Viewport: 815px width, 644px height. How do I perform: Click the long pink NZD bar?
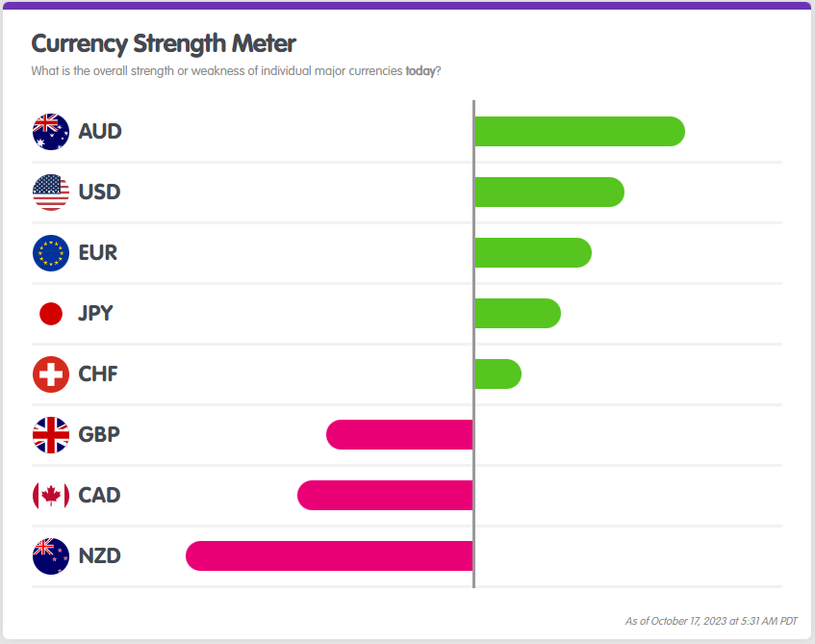click(329, 555)
